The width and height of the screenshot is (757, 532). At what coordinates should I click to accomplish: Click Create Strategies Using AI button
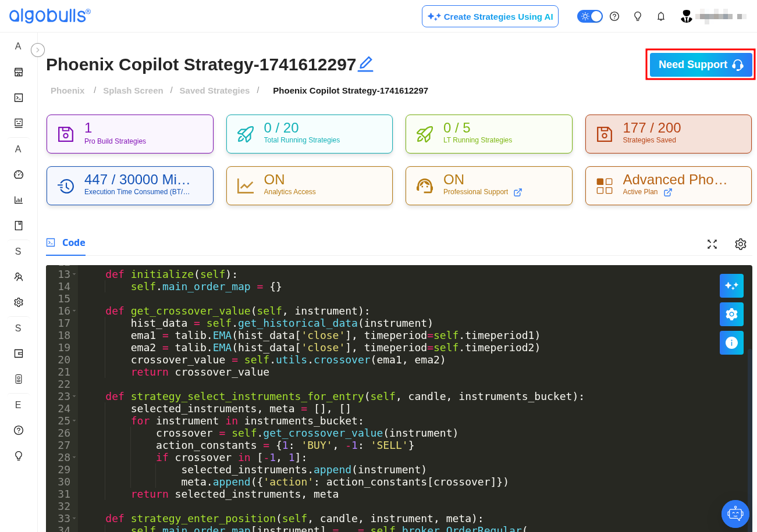click(x=490, y=16)
